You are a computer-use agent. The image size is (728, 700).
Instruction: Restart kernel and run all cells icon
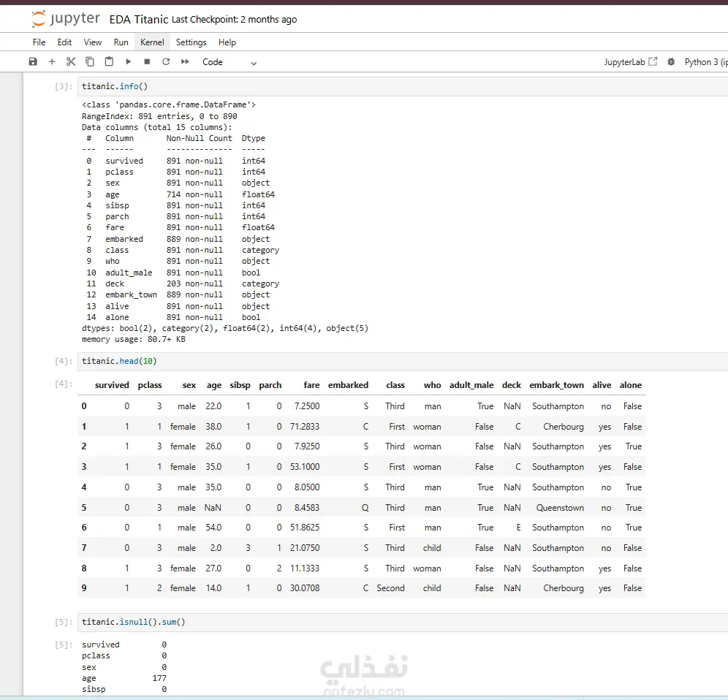click(x=185, y=61)
